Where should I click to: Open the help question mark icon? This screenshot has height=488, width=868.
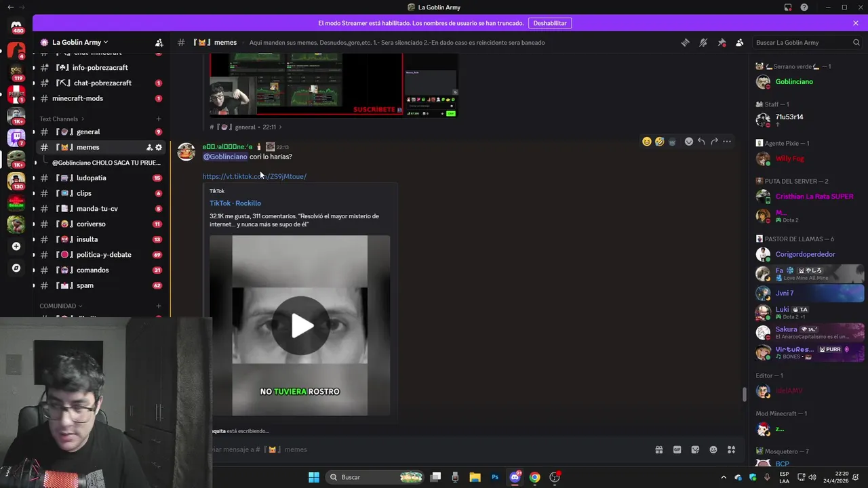click(804, 7)
